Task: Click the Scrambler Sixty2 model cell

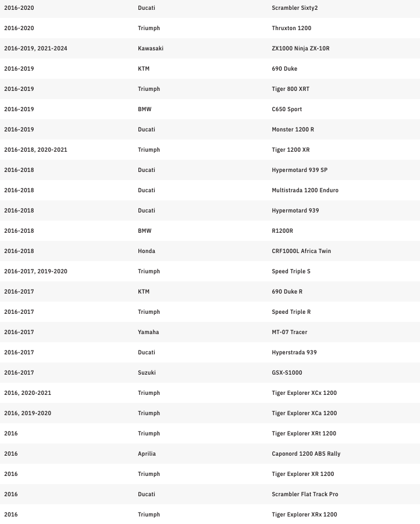Action: pyautogui.click(x=294, y=8)
